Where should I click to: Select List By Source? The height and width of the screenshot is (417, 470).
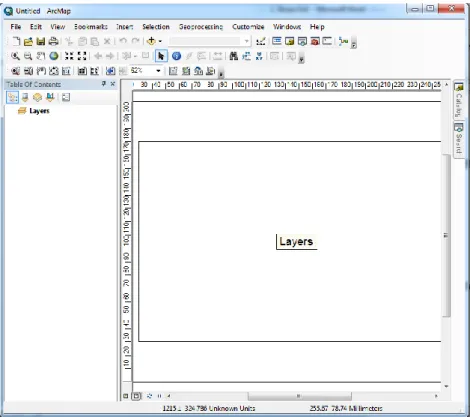[x=25, y=97]
